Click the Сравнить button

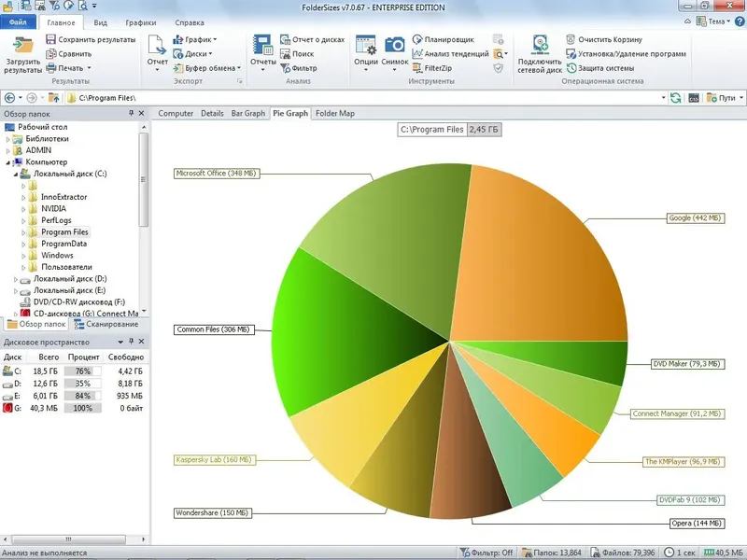73,53
